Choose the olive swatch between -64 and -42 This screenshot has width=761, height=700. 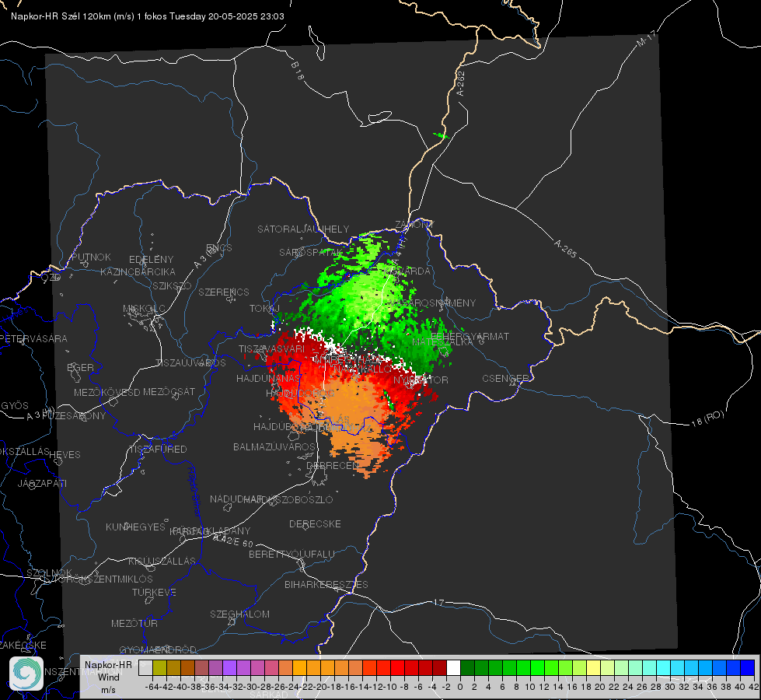pyautogui.click(x=159, y=668)
